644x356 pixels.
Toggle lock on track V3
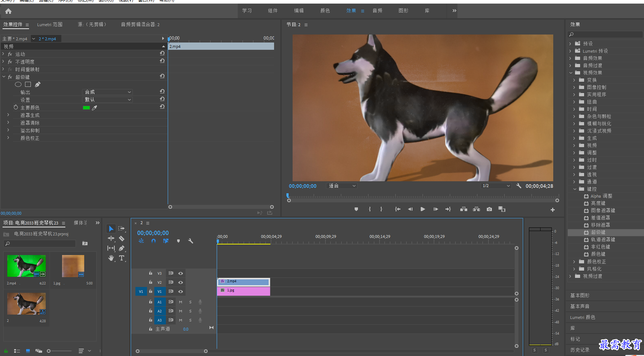coord(151,273)
